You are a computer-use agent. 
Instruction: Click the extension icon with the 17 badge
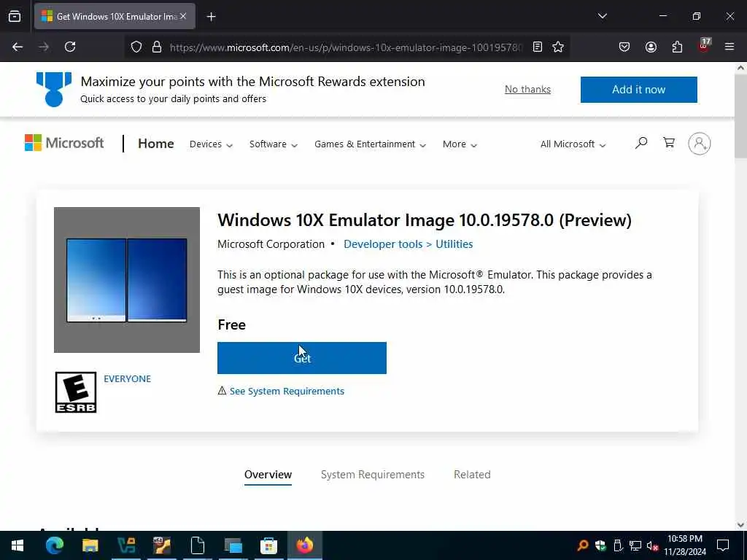click(704, 46)
